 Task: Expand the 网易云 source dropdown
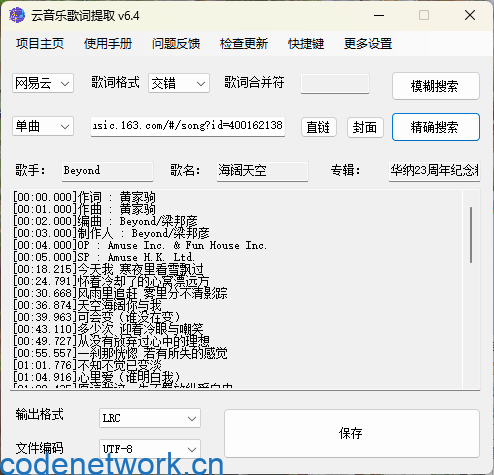(x=43, y=83)
